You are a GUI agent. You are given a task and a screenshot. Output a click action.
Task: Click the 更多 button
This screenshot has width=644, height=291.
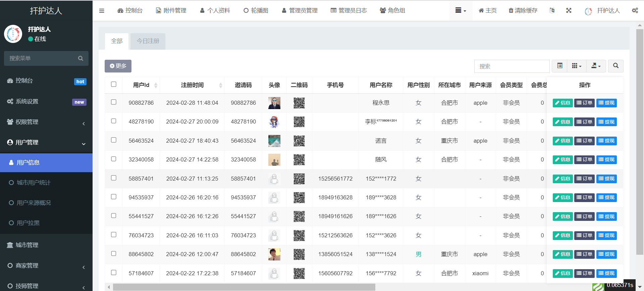point(118,66)
